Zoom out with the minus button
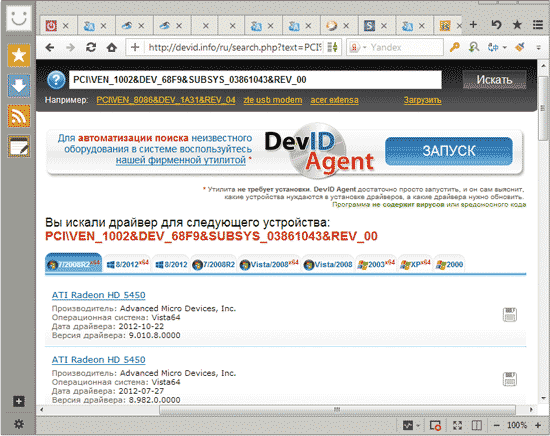Viewport: 550px width, 436px height. [x=497, y=425]
